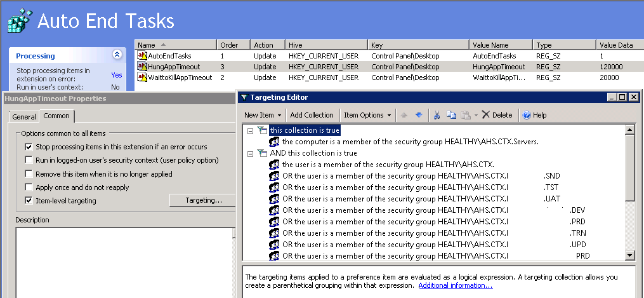The height and width of the screenshot is (298, 644).
Task: Click the Copy icon in Targeting Editor toolbar
Action: [452, 115]
